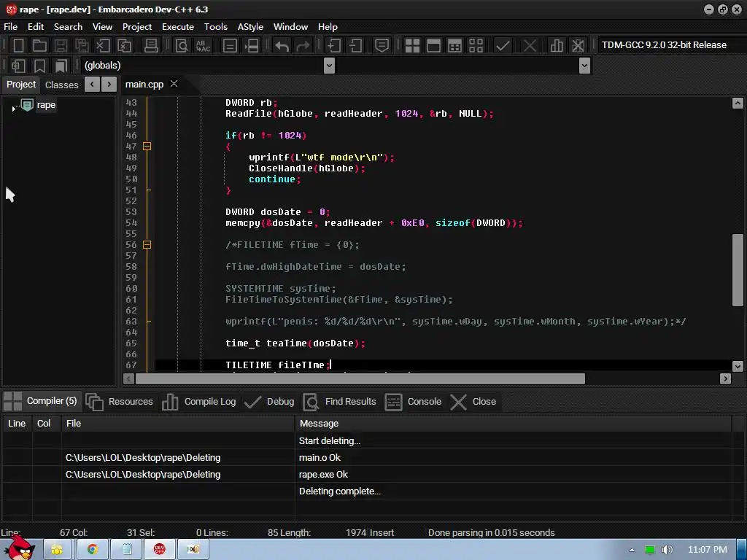
Task: Click the Go to bookmark icon
Action: tap(61, 66)
